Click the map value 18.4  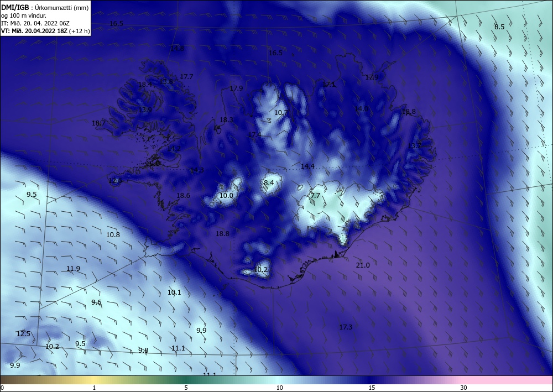[x=145, y=84]
